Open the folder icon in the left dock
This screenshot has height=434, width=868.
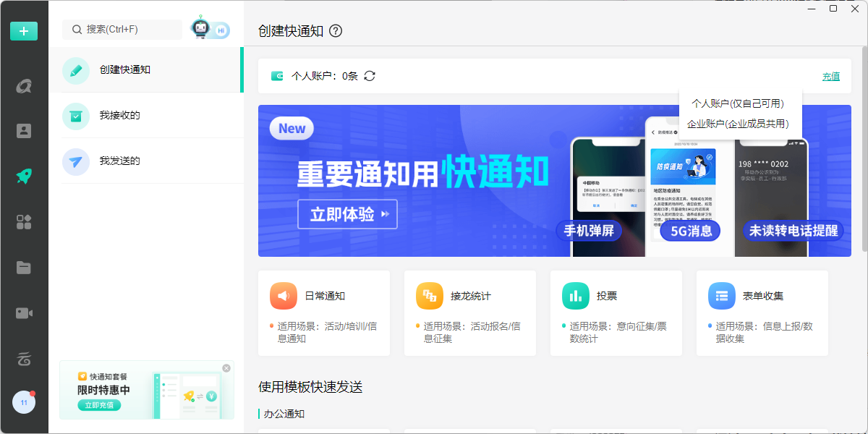coord(24,268)
